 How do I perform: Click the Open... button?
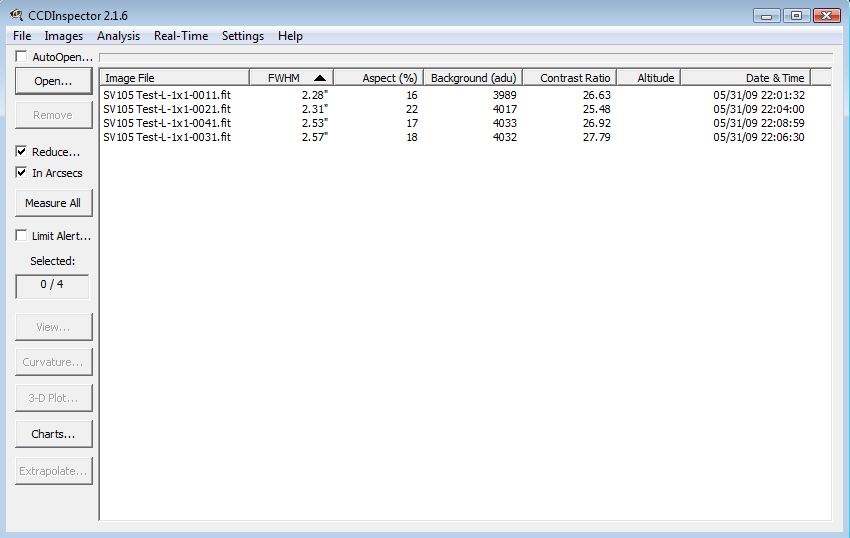pyautogui.click(x=54, y=81)
